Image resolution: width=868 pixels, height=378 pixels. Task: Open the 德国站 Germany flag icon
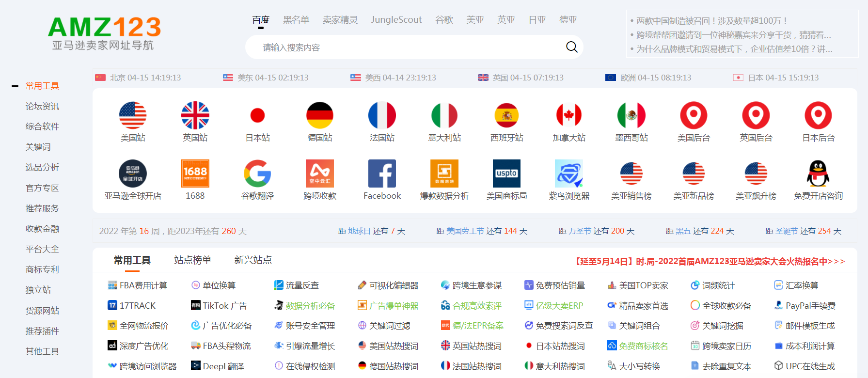[x=320, y=115]
